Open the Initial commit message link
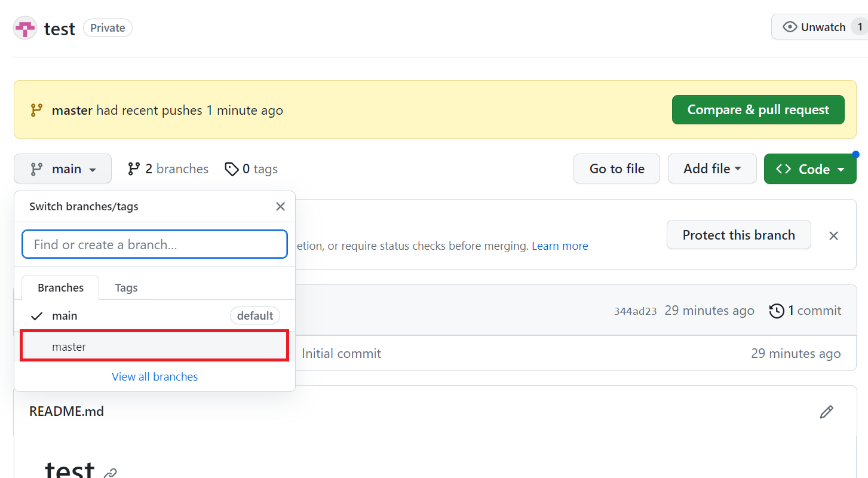Screen dimensions: 868x478 tap(341, 354)
